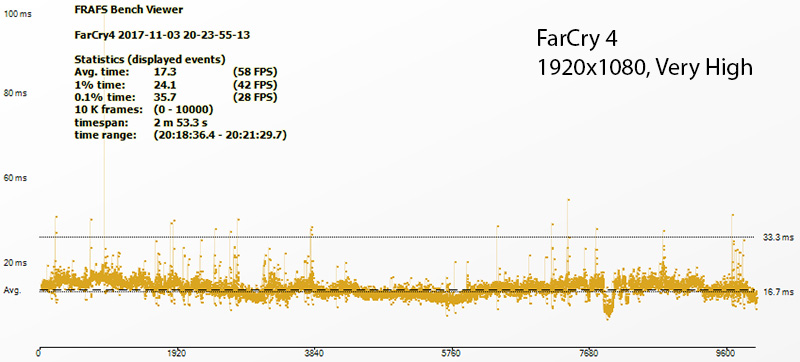Screen dimensions: 800x362
Task: Click the time range 20:18:36.4 - 20:21:29.7
Action: 219,136
